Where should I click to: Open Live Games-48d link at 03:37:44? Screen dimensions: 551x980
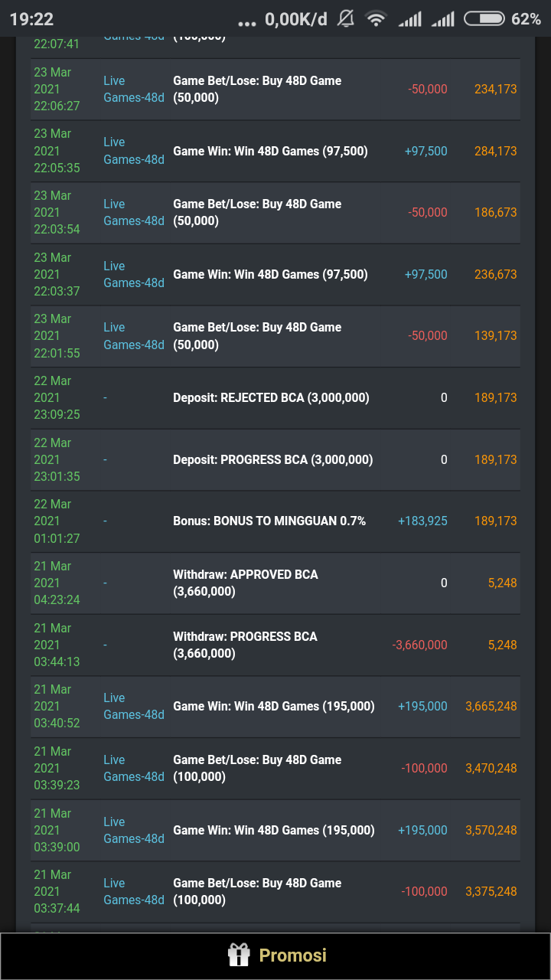(134, 891)
